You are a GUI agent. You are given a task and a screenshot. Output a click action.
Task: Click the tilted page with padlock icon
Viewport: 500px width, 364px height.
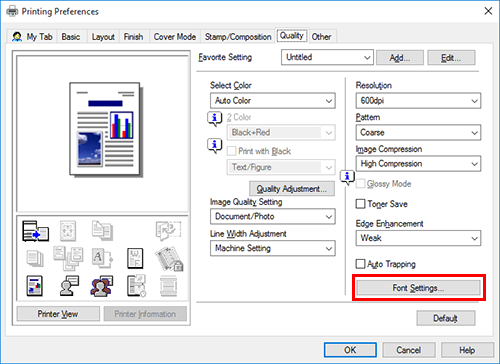169,258
